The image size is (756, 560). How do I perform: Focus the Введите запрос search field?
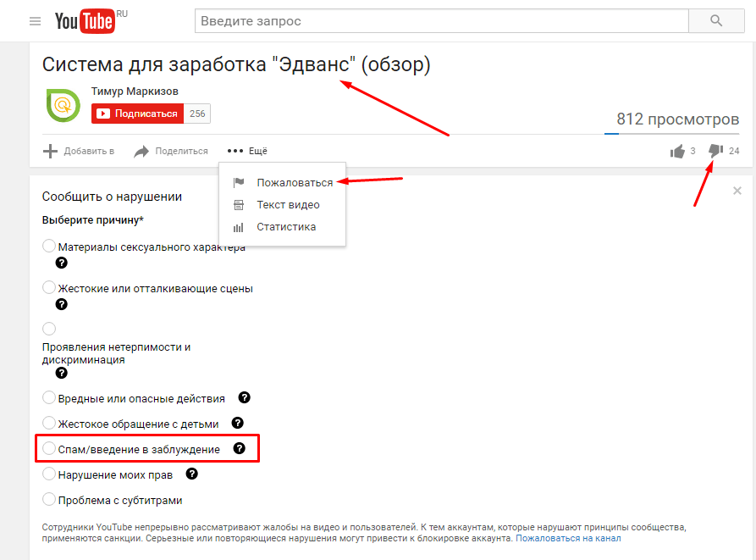(x=442, y=20)
